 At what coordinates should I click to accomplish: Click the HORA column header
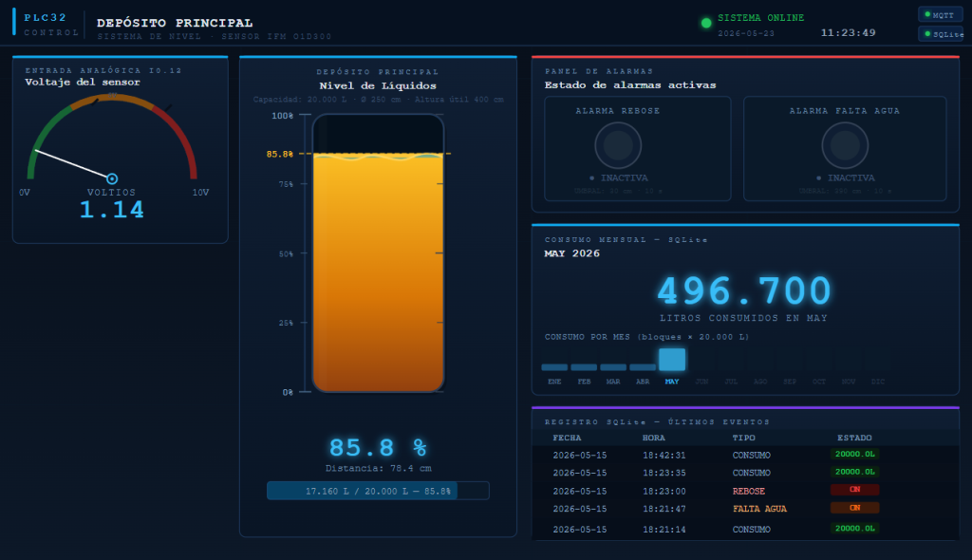click(654, 438)
